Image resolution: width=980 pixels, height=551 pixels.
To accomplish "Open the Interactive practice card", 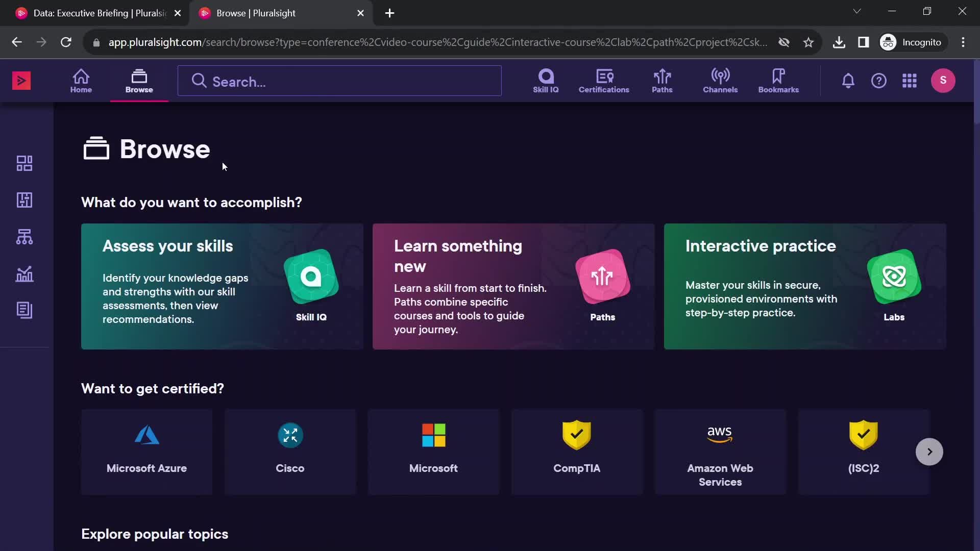I will (x=805, y=286).
